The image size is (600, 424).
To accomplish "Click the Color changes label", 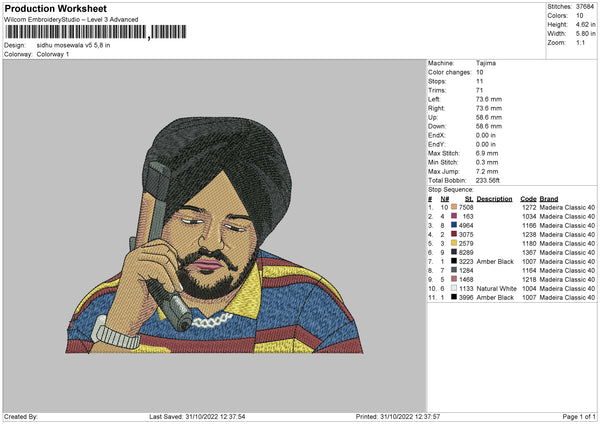I will coord(449,72).
